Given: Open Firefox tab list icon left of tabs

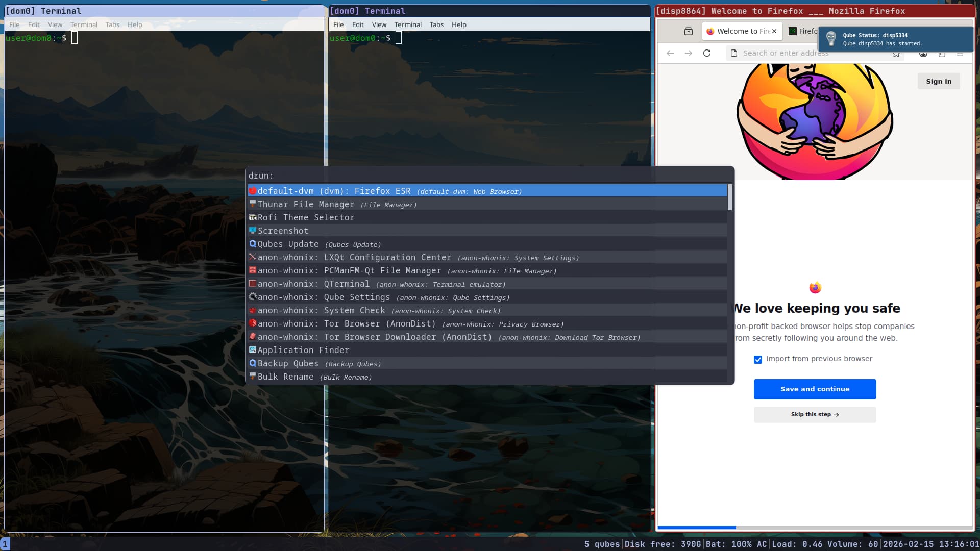Looking at the screenshot, I should [689, 31].
